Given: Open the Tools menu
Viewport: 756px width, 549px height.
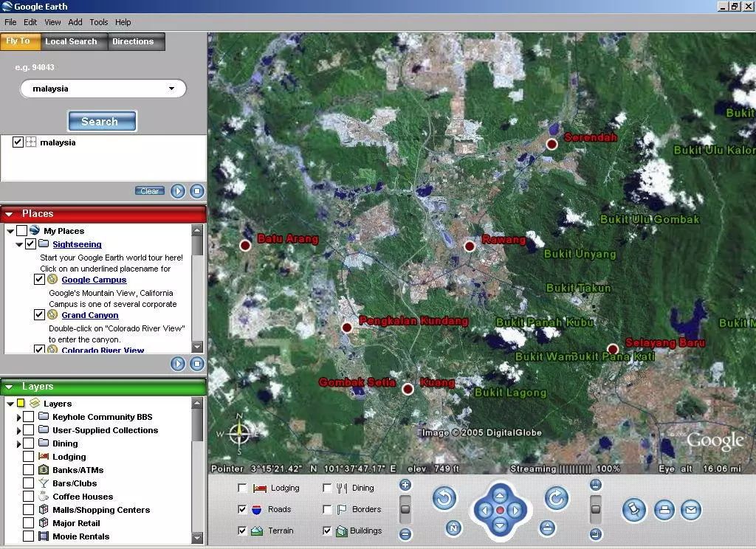Looking at the screenshot, I should pyautogui.click(x=98, y=22).
